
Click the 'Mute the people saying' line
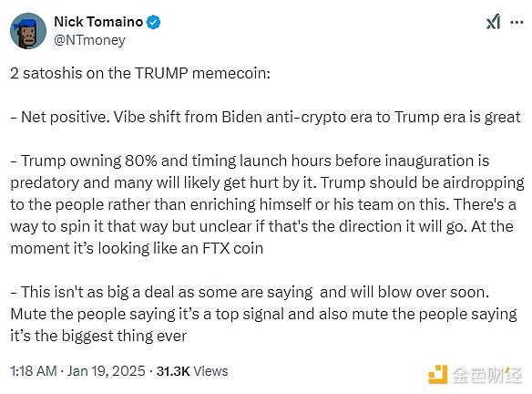click(x=263, y=314)
